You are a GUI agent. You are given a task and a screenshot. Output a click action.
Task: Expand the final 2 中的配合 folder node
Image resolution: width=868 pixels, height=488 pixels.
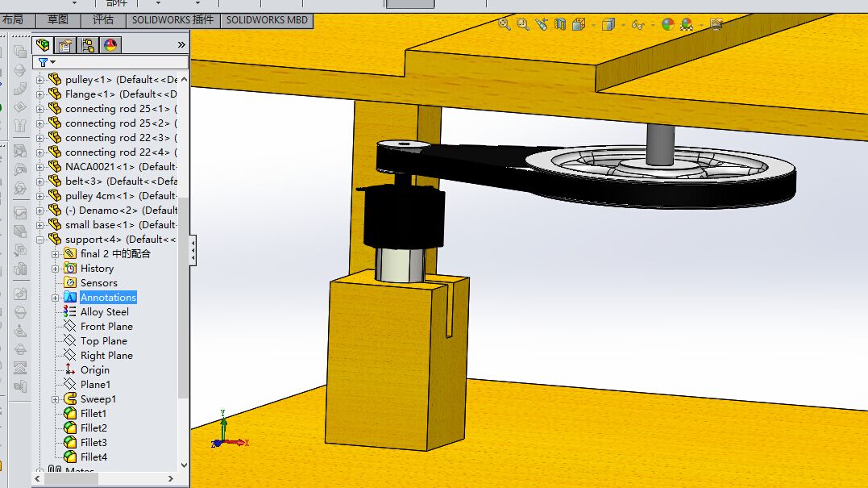tap(56, 254)
